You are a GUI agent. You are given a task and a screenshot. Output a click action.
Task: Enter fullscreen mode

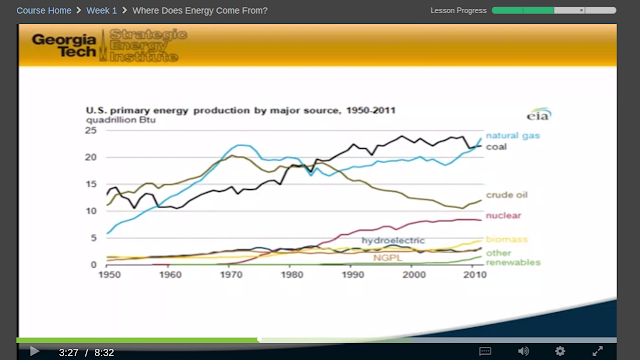click(x=598, y=351)
